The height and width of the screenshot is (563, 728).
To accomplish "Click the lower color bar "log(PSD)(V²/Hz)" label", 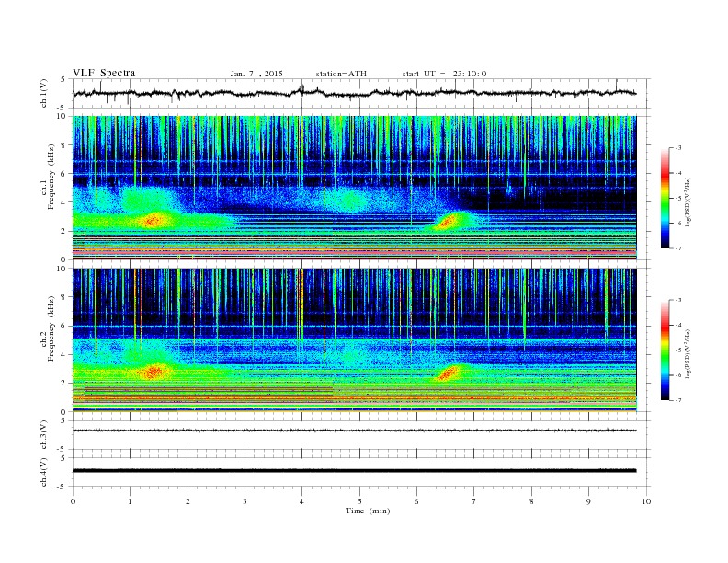I will (688, 353).
